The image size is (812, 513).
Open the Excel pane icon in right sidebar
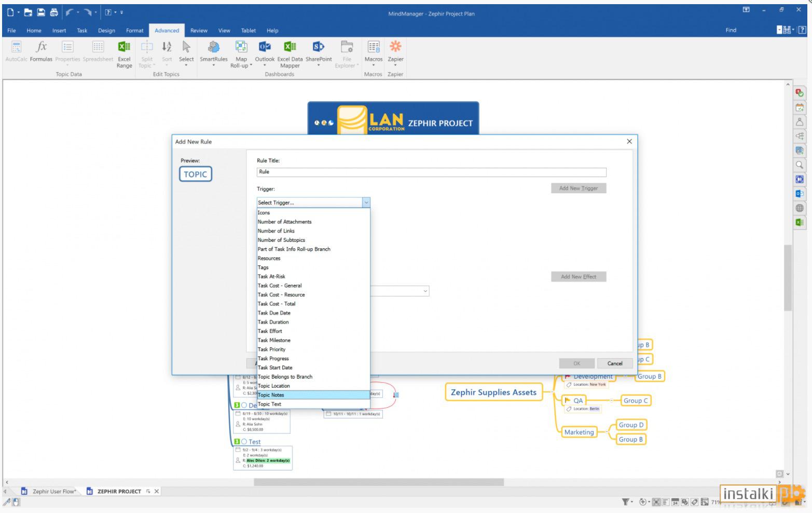click(800, 222)
